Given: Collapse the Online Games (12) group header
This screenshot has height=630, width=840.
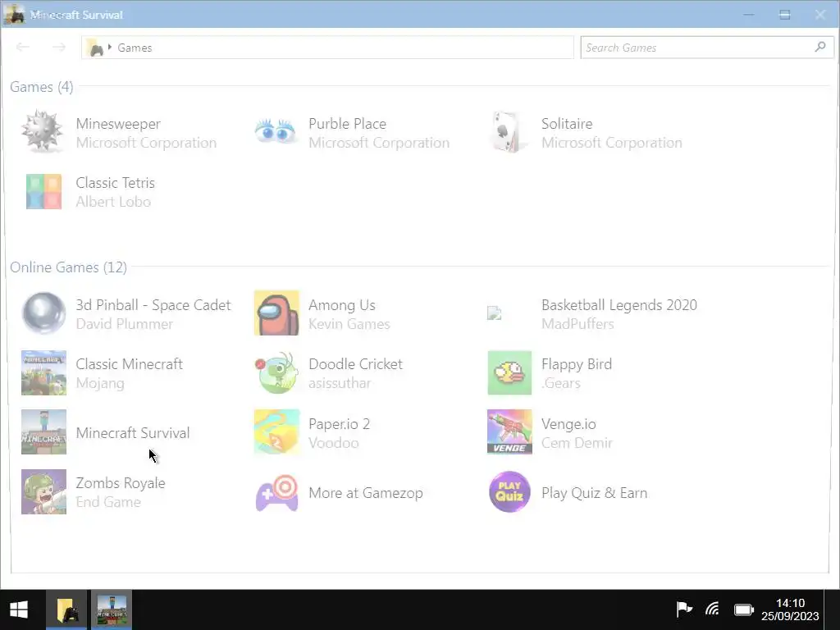Looking at the screenshot, I should tap(69, 267).
